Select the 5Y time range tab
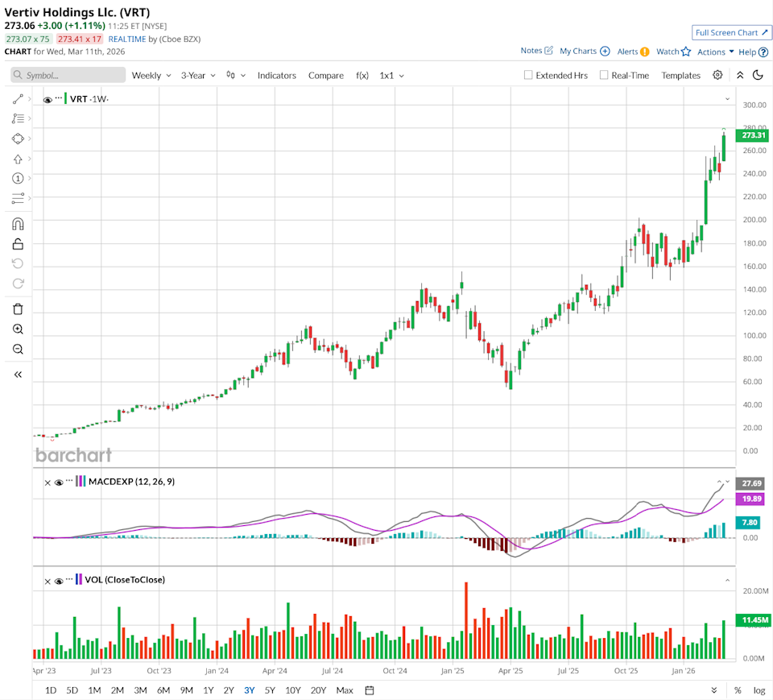This screenshot has height=700, width=773. tap(269, 690)
